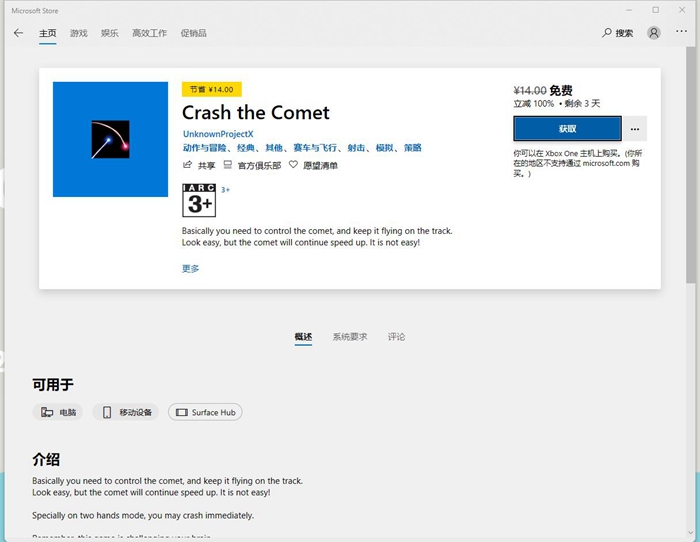Screen dimensions: 700x542
Task: Open the 其他 category link
Action: pyautogui.click(x=274, y=148)
